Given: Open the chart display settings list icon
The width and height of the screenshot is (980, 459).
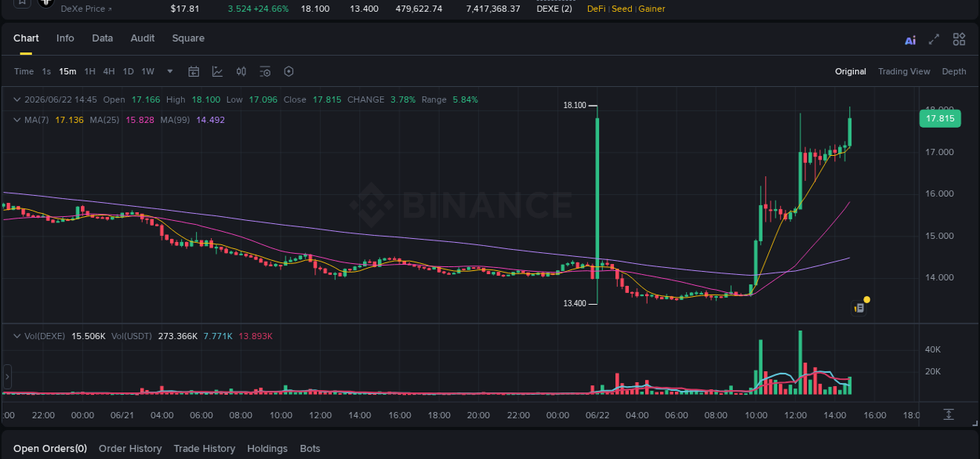Looking at the screenshot, I should [265, 71].
